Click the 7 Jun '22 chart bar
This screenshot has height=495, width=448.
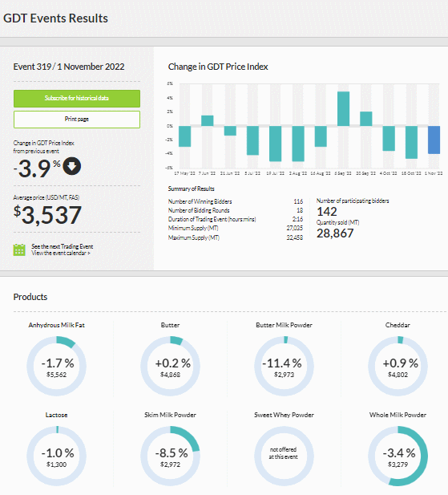[207, 120]
